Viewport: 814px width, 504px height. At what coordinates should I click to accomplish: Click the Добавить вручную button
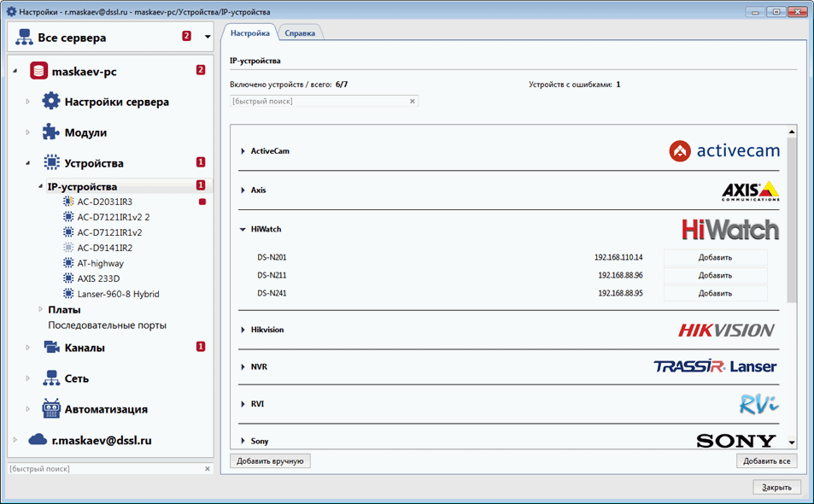pos(270,461)
